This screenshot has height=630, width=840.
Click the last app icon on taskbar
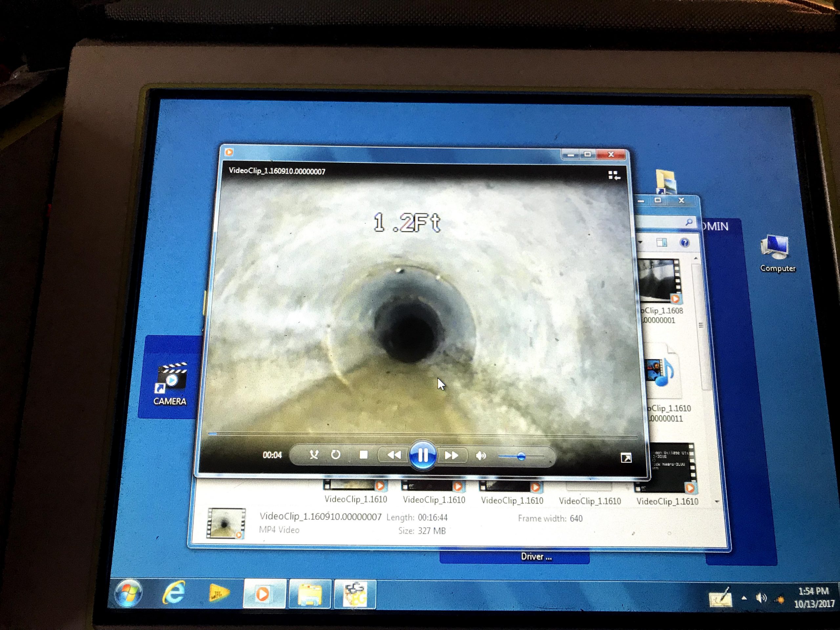coord(355,595)
